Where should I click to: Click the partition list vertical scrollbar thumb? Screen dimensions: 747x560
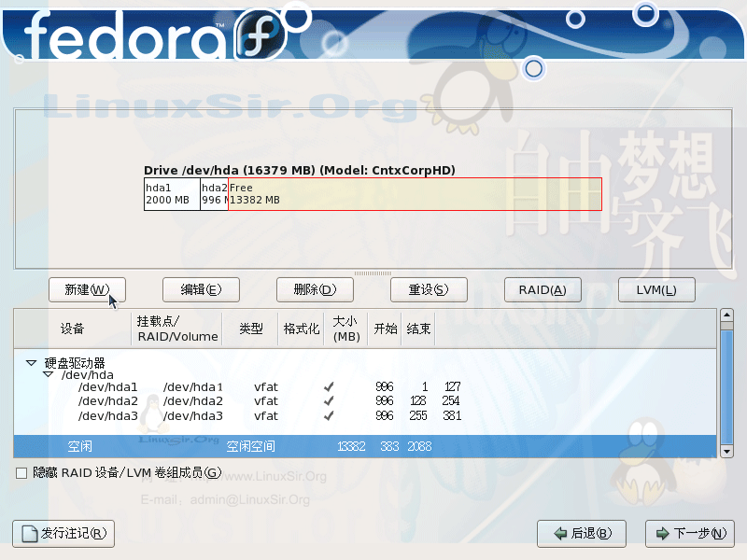pos(726,386)
